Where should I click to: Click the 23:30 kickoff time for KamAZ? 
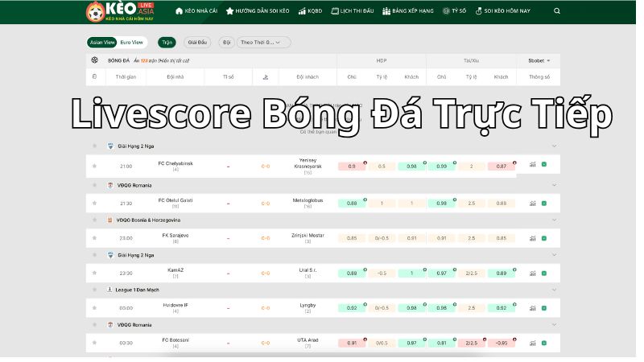click(x=126, y=274)
